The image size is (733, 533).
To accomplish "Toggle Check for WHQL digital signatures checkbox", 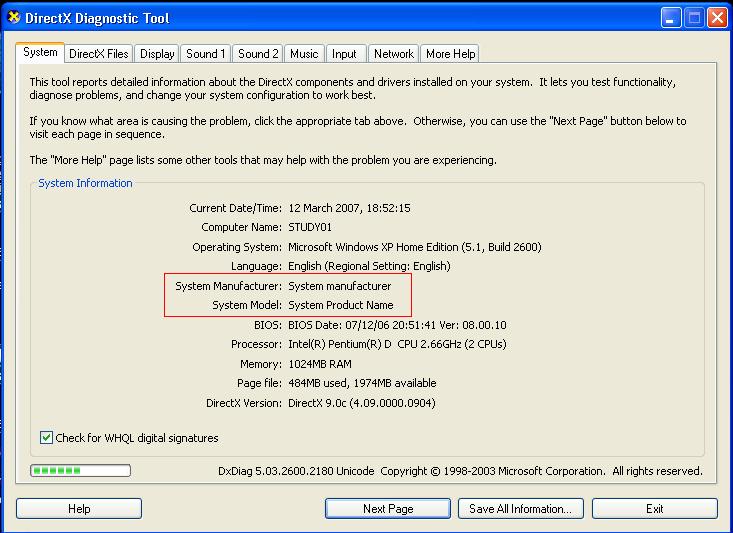I will click(x=46, y=438).
